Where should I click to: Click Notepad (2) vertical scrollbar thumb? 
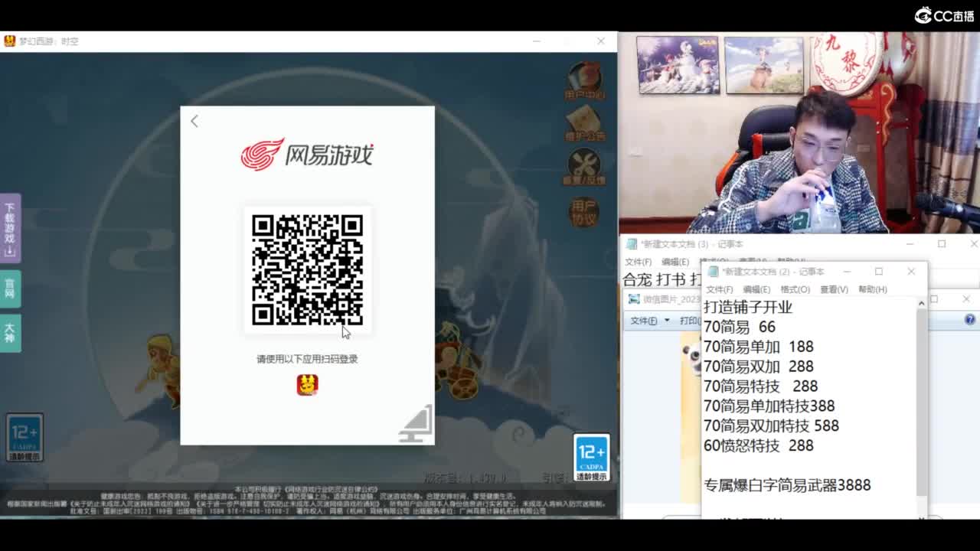click(921, 403)
